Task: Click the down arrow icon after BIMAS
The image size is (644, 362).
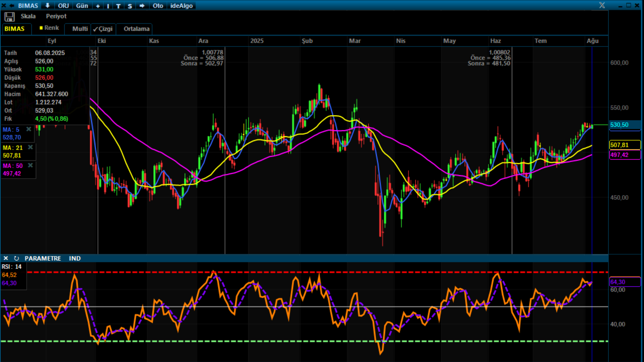Action: [x=47, y=5]
